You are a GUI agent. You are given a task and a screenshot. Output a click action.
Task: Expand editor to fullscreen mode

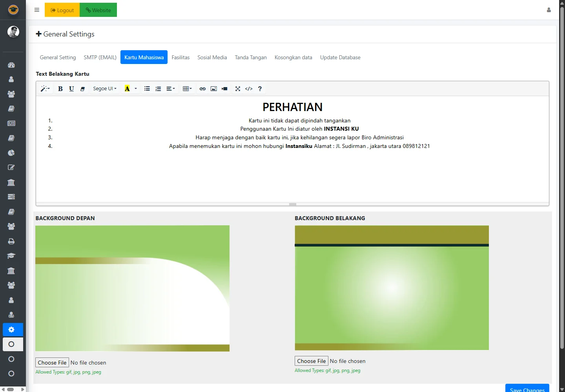(238, 89)
